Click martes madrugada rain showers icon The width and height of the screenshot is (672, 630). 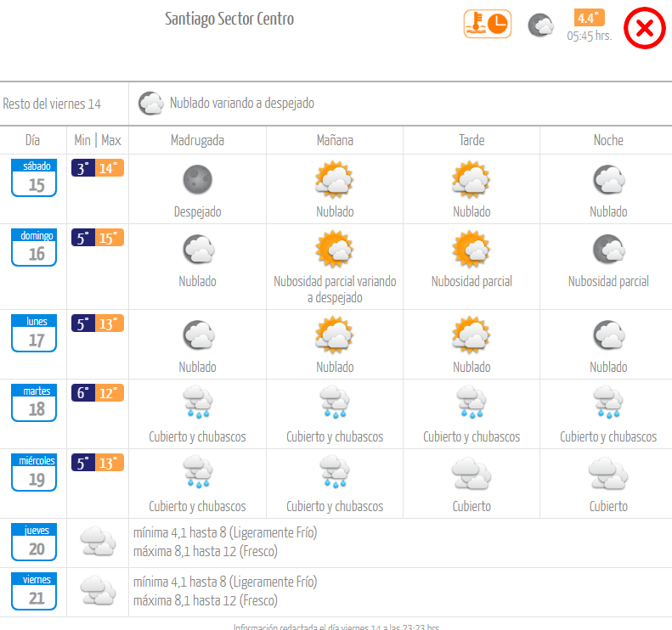click(198, 402)
